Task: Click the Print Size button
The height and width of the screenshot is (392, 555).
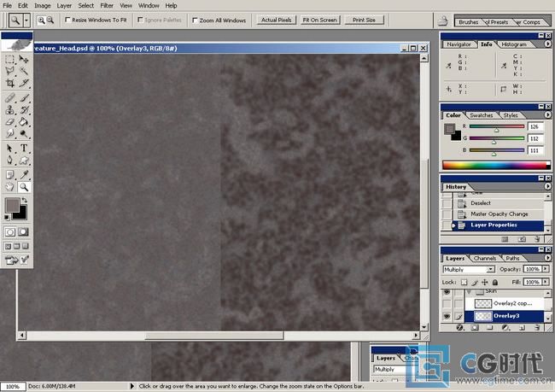Action: 364,20
